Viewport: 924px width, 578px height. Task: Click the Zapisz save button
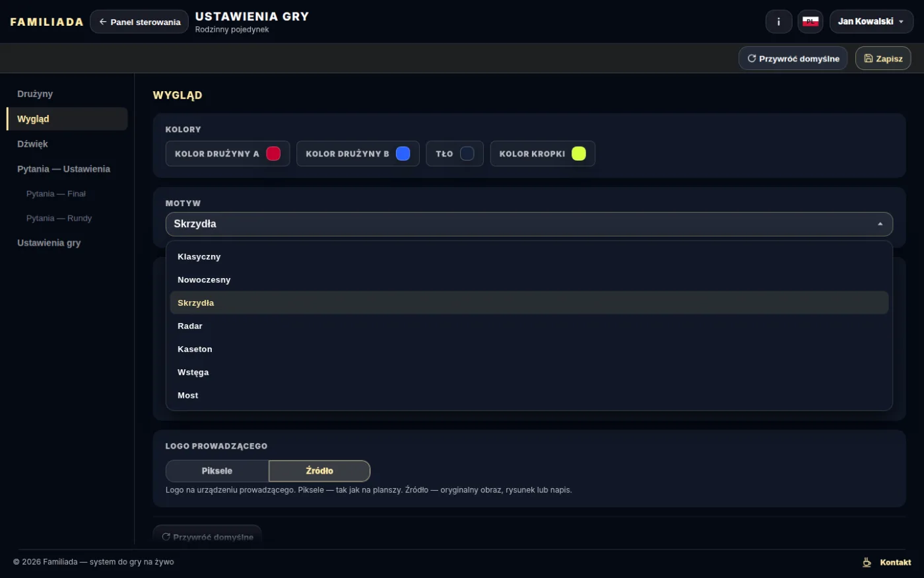coord(883,58)
